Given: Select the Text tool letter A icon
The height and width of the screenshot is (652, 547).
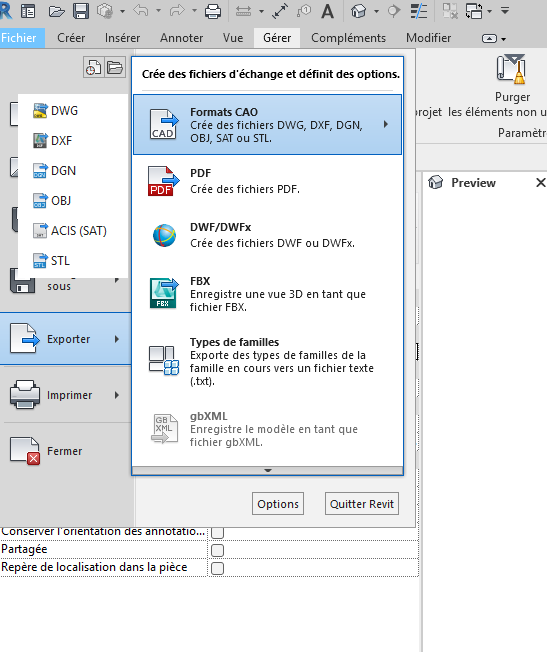Looking at the screenshot, I should [x=328, y=11].
